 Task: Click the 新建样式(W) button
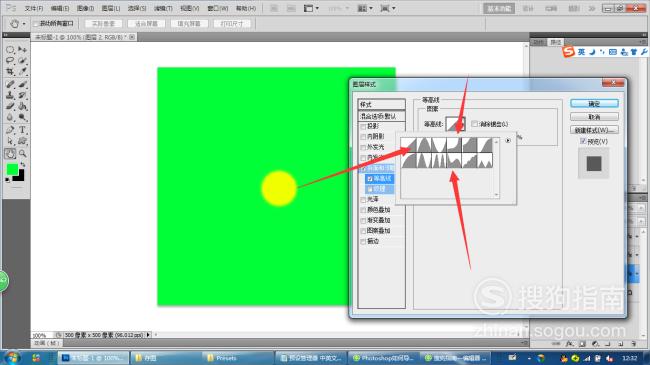(x=594, y=130)
